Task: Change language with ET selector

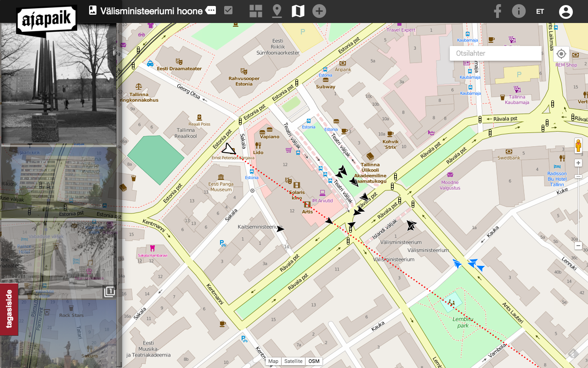Action: click(540, 11)
